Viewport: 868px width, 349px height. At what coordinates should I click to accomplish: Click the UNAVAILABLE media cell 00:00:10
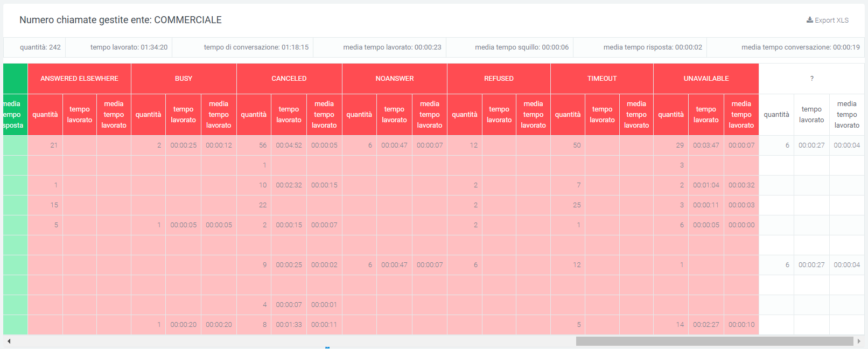tap(741, 325)
